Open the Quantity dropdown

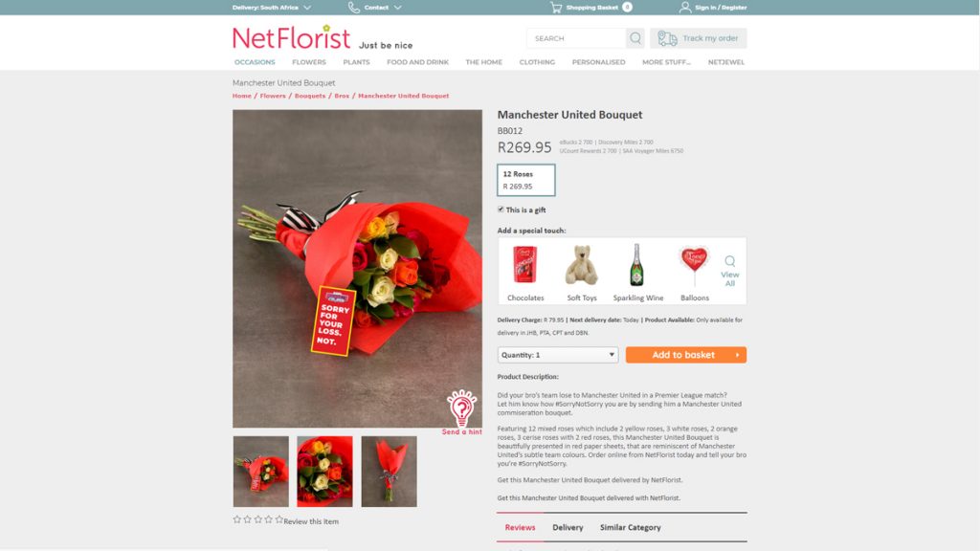click(558, 355)
